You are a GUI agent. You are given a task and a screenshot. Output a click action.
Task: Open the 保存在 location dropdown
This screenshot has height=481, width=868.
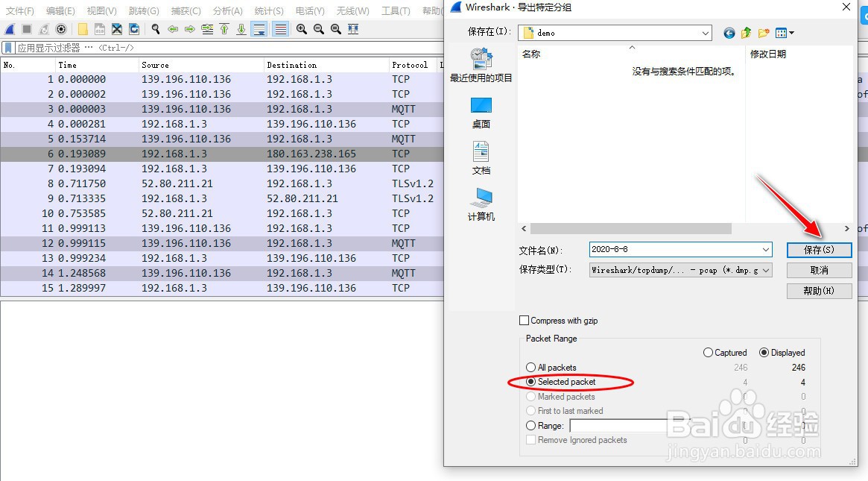click(703, 32)
